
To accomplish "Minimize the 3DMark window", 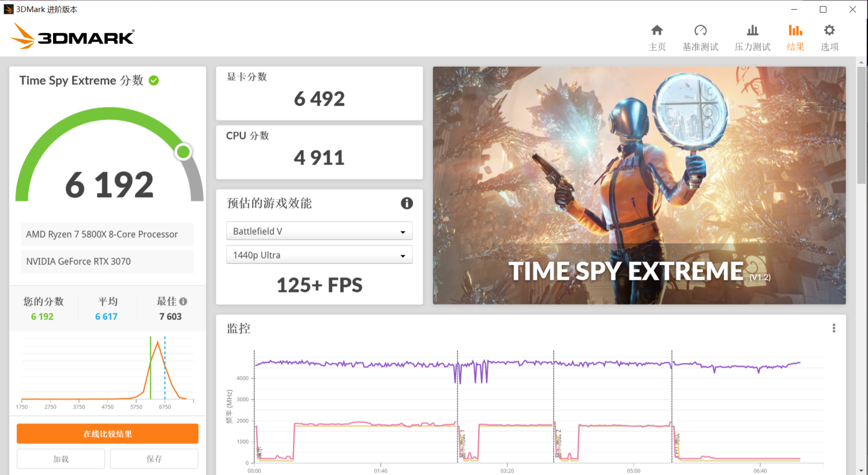I will point(794,9).
